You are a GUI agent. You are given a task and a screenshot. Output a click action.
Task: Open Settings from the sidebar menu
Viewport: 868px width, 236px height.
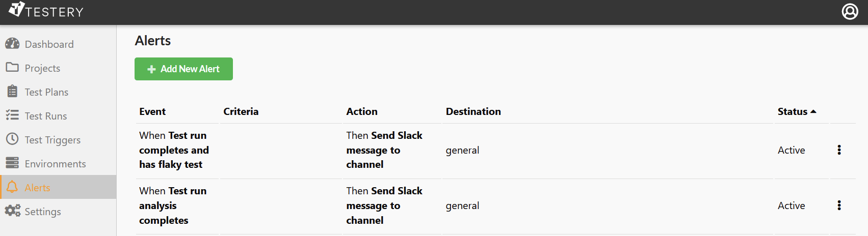pyautogui.click(x=43, y=212)
